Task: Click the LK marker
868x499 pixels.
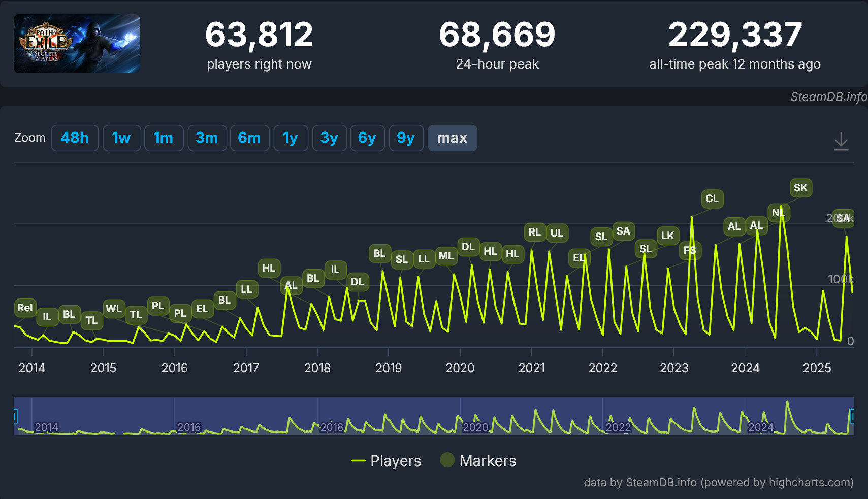Action: coord(667,236)
